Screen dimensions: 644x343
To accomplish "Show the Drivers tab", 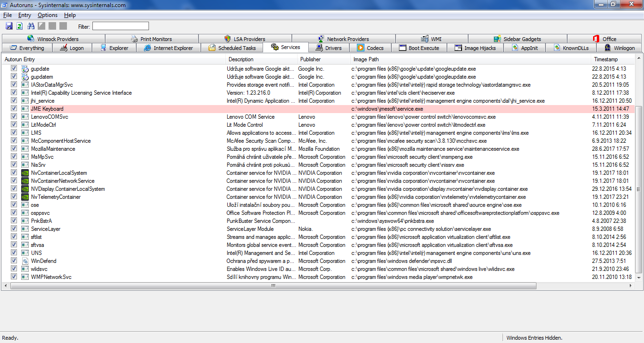I will 328,48.
